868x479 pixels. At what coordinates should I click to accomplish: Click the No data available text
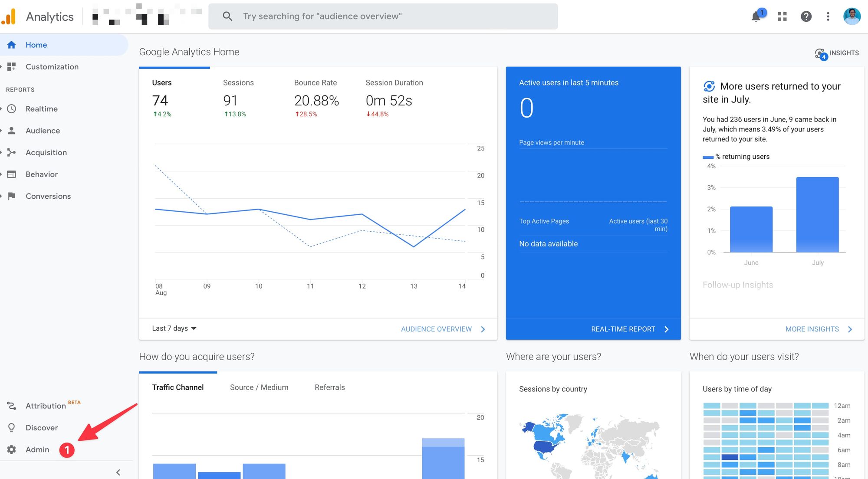pyautogui.click(x=549, y=244)
